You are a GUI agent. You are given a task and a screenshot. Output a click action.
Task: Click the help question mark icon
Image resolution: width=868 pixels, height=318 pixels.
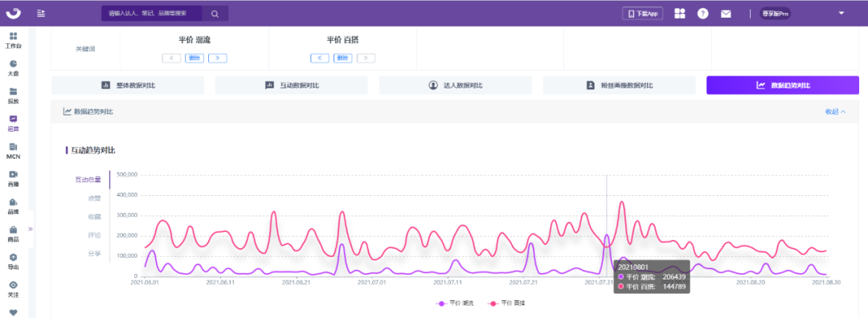point(702,14)
